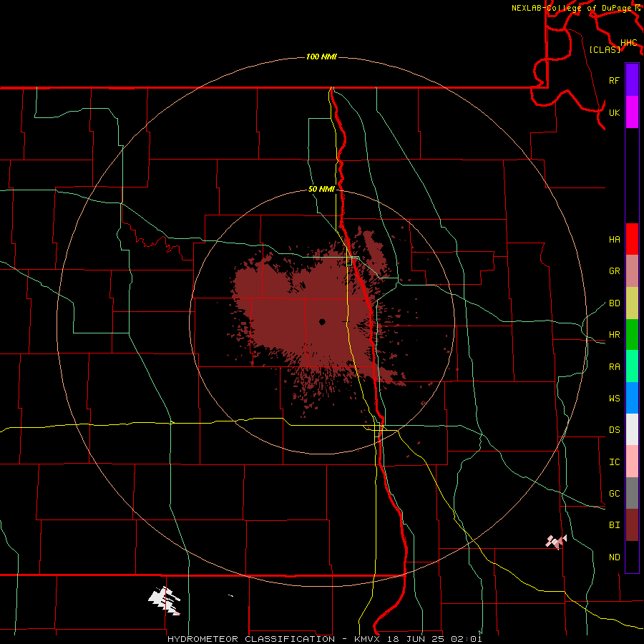
Task: Click the "HA" legend label
Action: (x=614, y=239)
